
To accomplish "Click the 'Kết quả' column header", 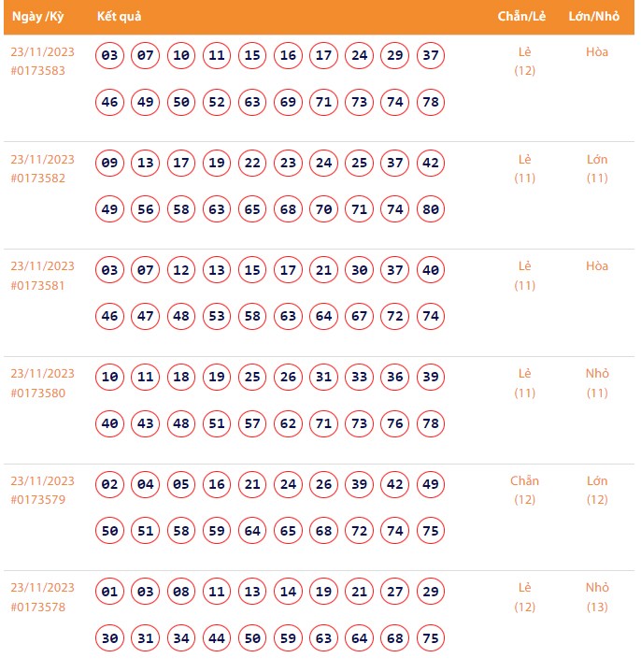I will tap(119, 17).
